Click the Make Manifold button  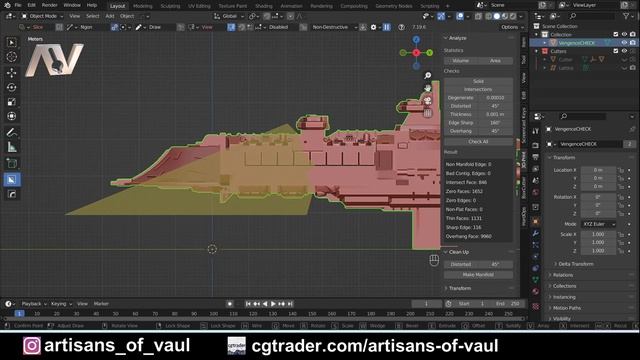(x=478, y=275)
